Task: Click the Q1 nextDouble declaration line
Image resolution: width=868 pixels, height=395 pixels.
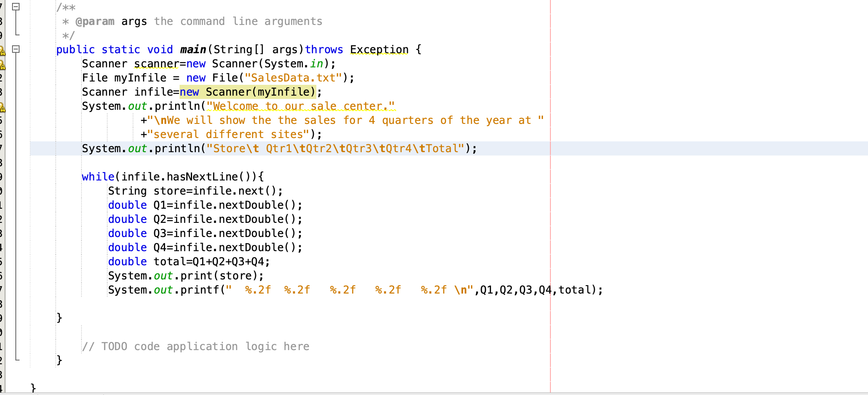Action: click(204, 205)
